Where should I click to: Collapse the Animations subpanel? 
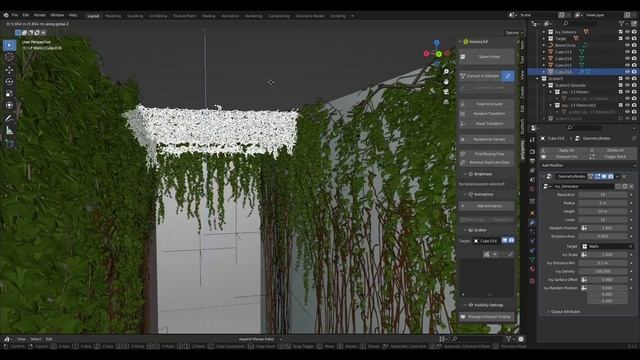click(x=465, y=194)
